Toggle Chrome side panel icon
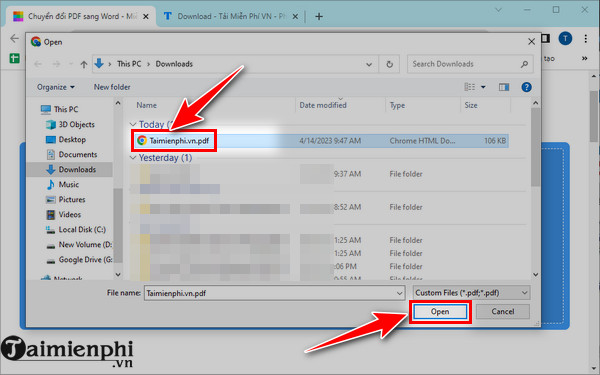Viewport: 600px width, 375px height. tap(546, 38)
